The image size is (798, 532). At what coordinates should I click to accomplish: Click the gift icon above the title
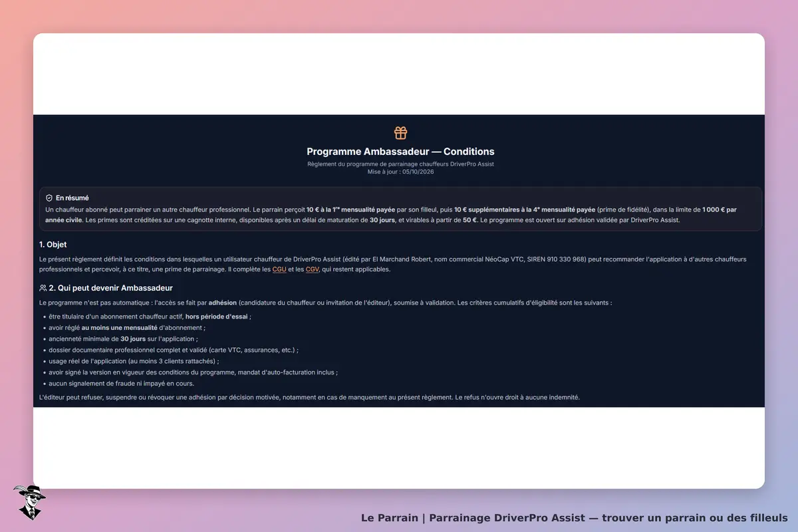(400, 133)
